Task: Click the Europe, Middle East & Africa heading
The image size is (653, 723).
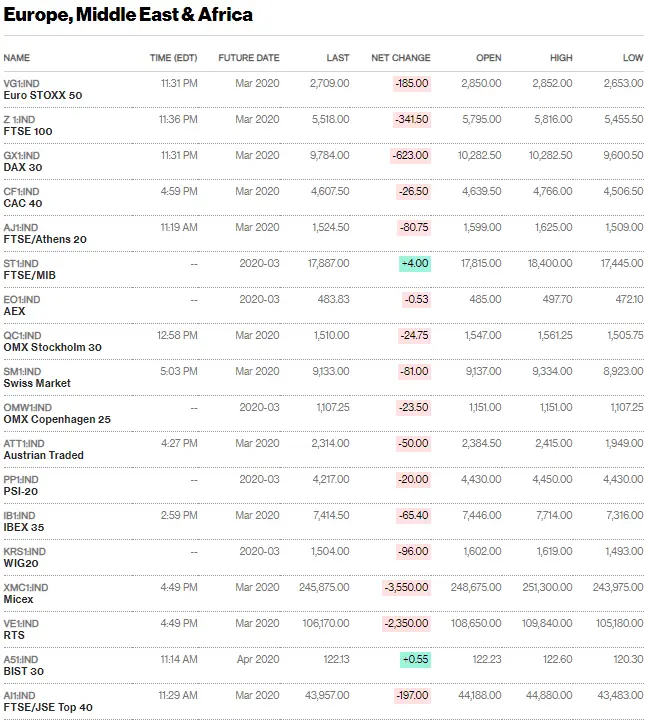Action: coord(128,15)
